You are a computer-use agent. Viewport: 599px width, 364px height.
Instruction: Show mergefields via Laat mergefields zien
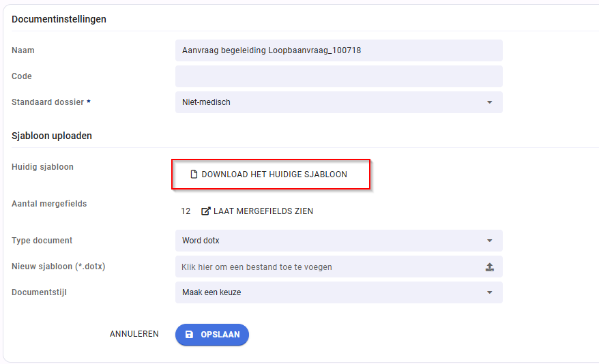(257, 211)
